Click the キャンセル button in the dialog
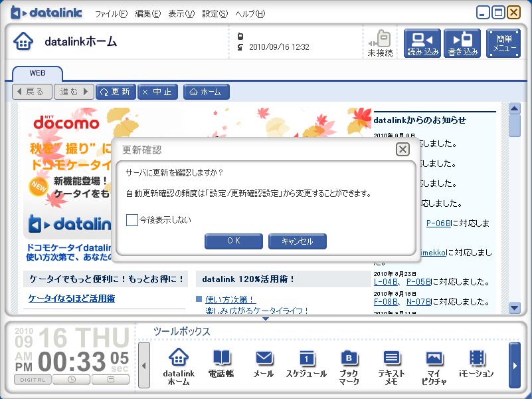This screenshot has height=399, width=532. coord(297,241)
